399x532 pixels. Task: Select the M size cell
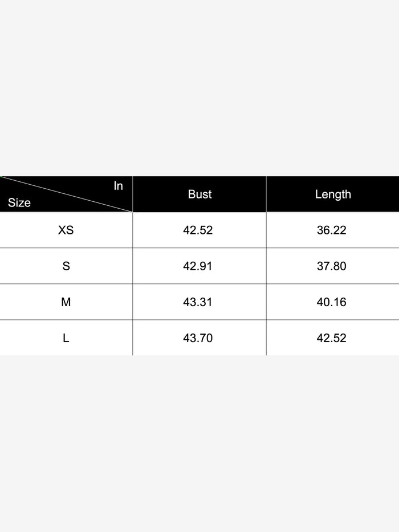click(x=66, y=302)
